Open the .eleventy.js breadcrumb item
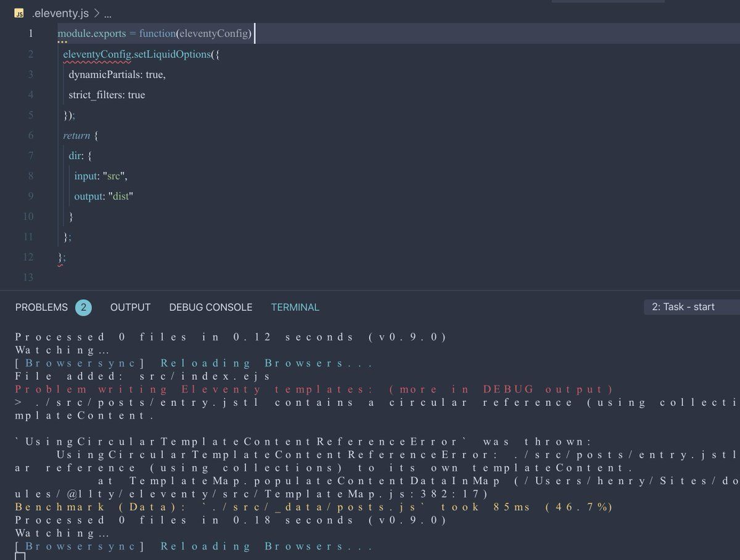The height and width of the screenshot is (560, 740). [60, 13]
